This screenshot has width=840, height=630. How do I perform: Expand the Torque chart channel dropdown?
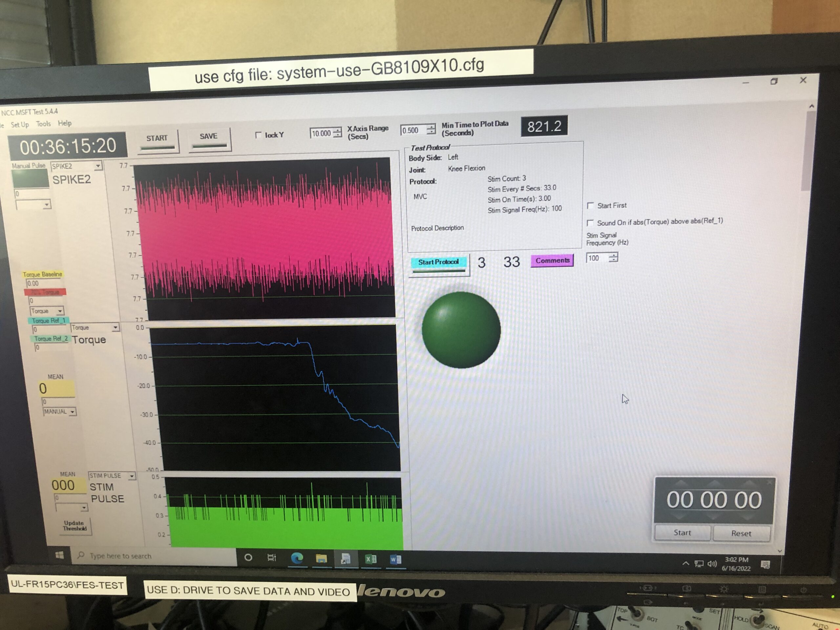tap(115, 327)
